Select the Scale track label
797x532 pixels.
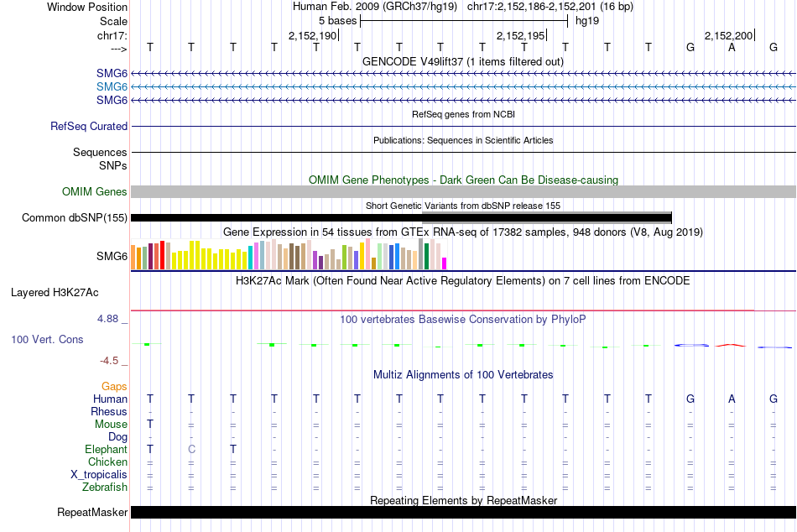[113, 21]
